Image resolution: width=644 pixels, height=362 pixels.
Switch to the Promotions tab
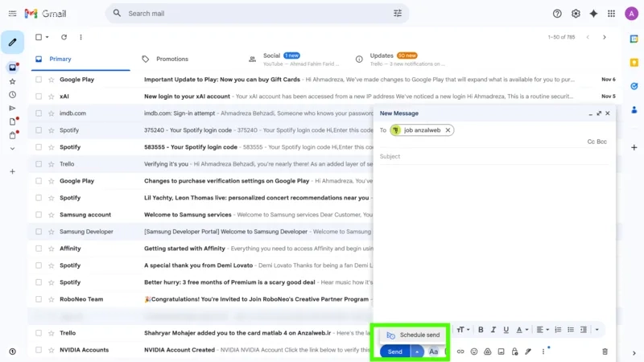pyautogui.click(x=171, y=59)
